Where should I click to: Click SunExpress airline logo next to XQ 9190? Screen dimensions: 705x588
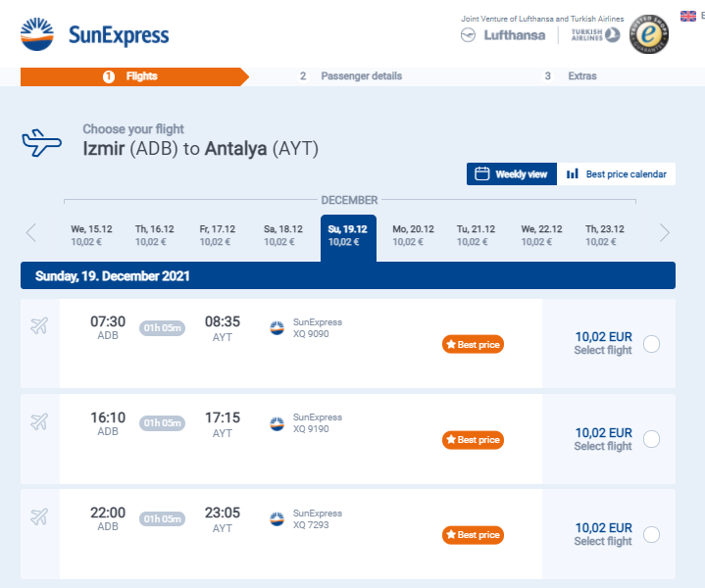[x=277, y=423]
